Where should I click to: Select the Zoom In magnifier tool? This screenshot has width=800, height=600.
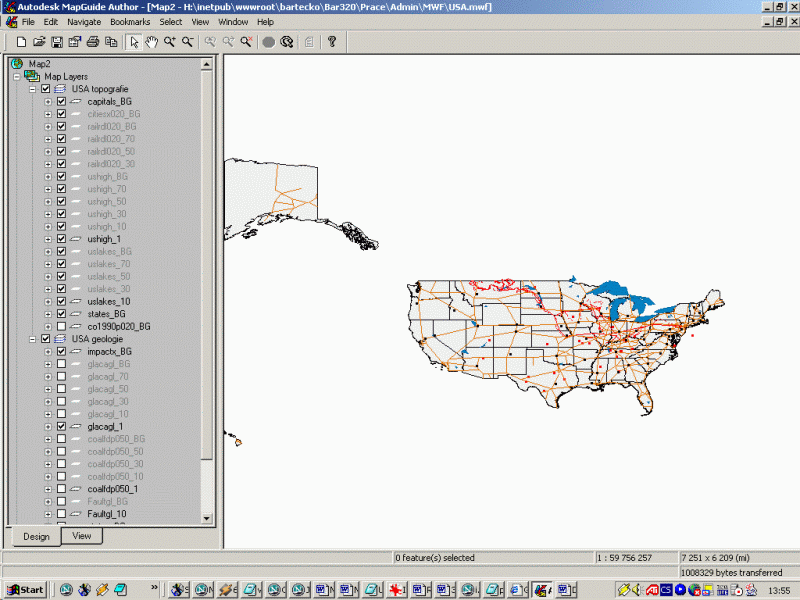click(x=170, y=42)
